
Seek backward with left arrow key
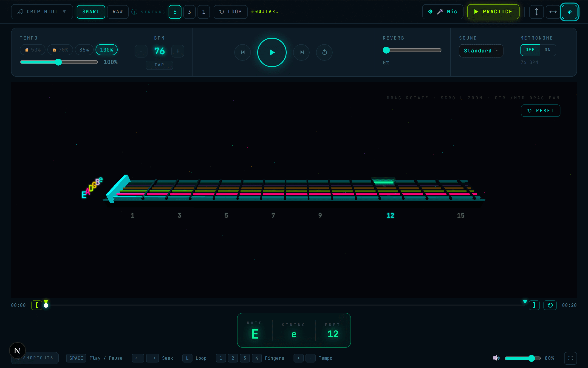pos(138,358)
